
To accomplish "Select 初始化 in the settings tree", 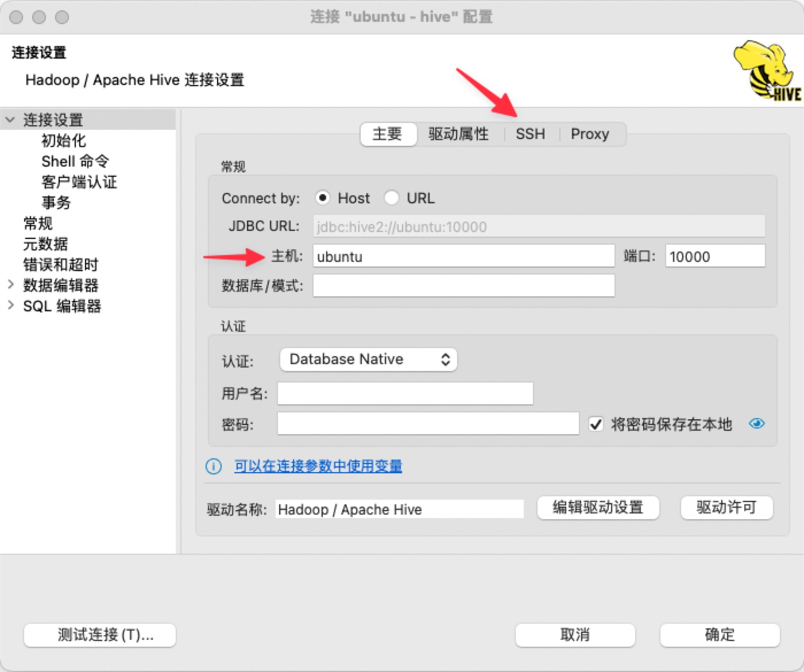I will (x=64, y=141).
